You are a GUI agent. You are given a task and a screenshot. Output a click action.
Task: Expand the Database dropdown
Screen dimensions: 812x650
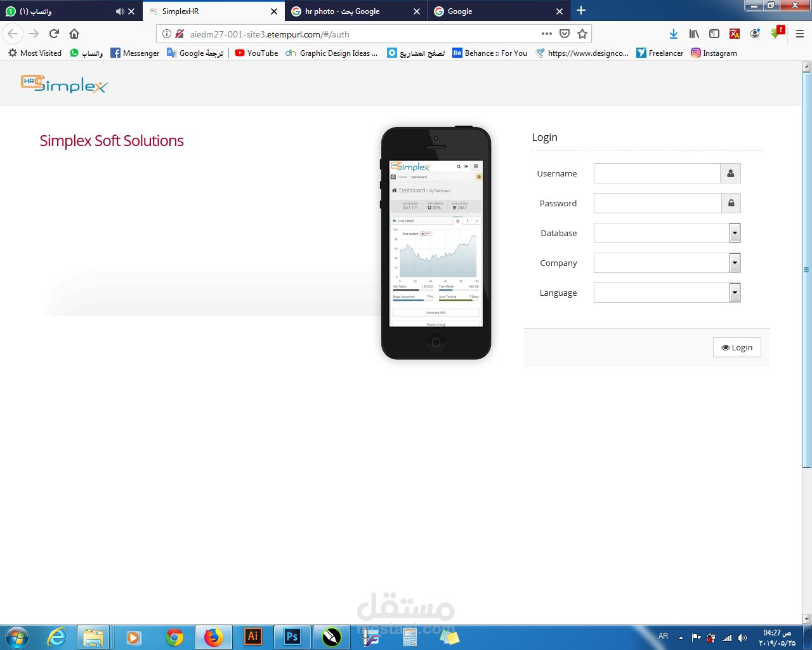point(735,233)
